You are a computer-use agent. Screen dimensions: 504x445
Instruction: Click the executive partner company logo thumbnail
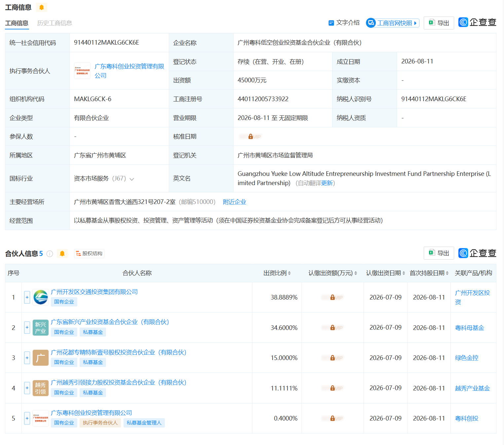click(82, 71)
